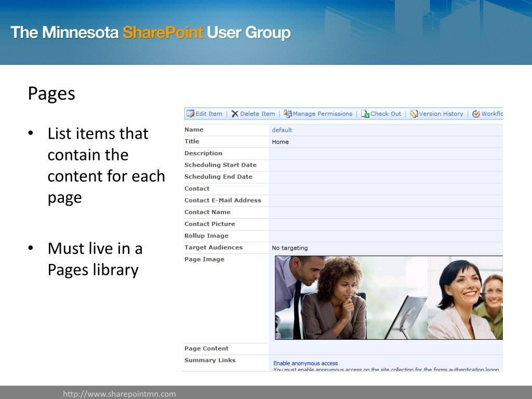Select the Description field label
The width and height of the screenshot is (532, 399).
click(203, 153)
